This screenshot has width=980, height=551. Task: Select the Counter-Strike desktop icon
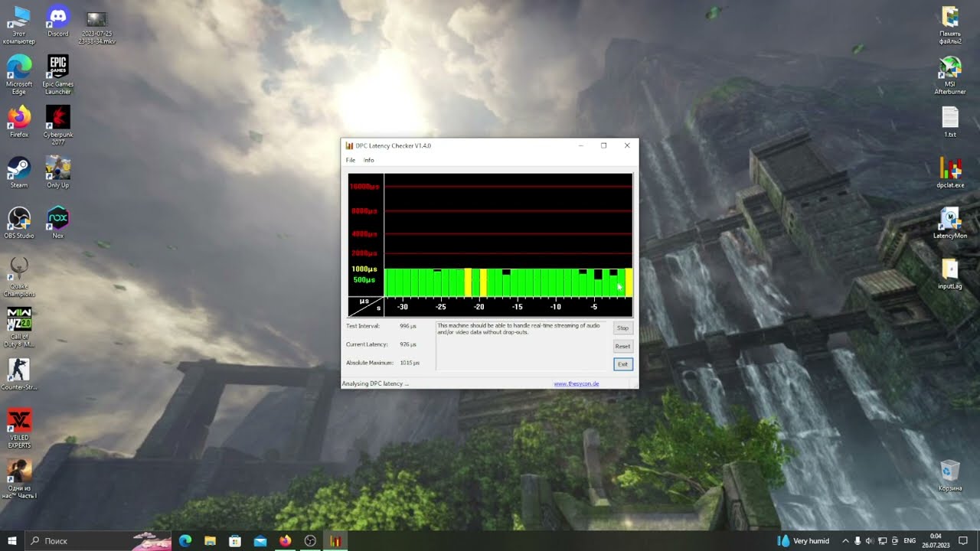(19, 374)
